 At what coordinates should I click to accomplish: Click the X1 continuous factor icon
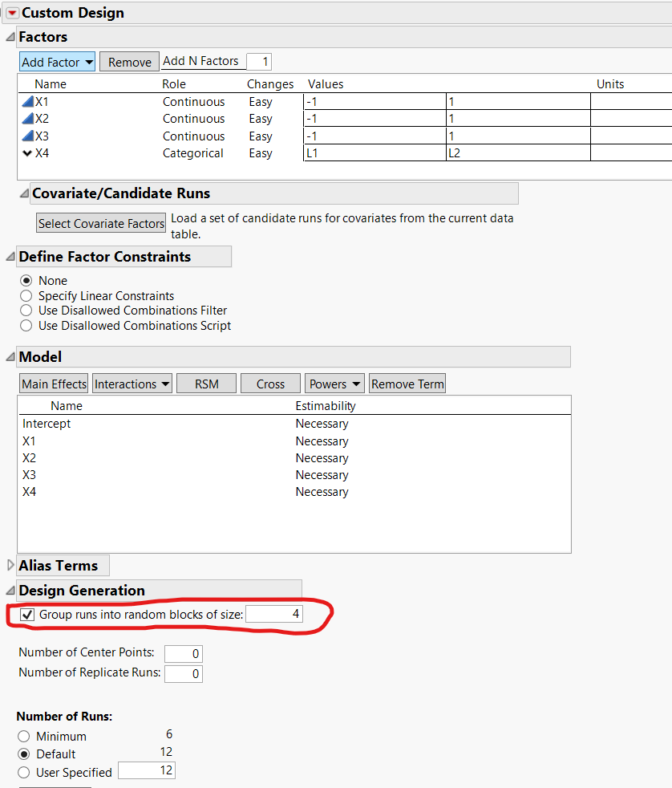click(27, 102)
